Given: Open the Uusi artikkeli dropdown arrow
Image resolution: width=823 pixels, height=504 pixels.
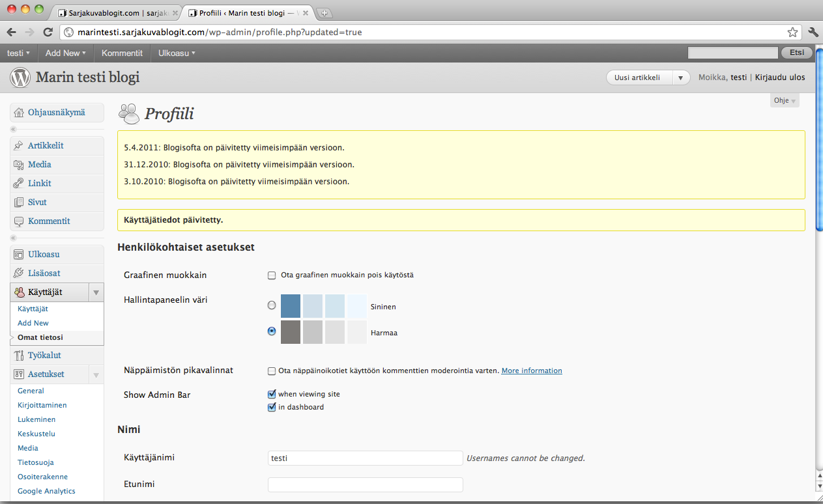Looking at the screenshot, I should pyautogui.click(x=680, y=77).
